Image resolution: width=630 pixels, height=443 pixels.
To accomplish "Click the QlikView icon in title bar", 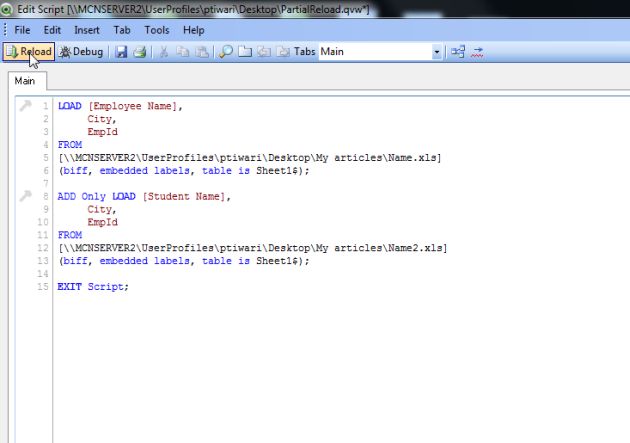I will tap(6, 9).
